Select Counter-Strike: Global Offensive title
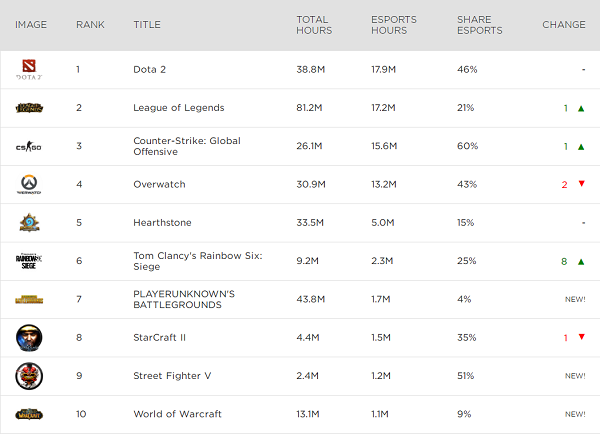 (x=187, y=146)
